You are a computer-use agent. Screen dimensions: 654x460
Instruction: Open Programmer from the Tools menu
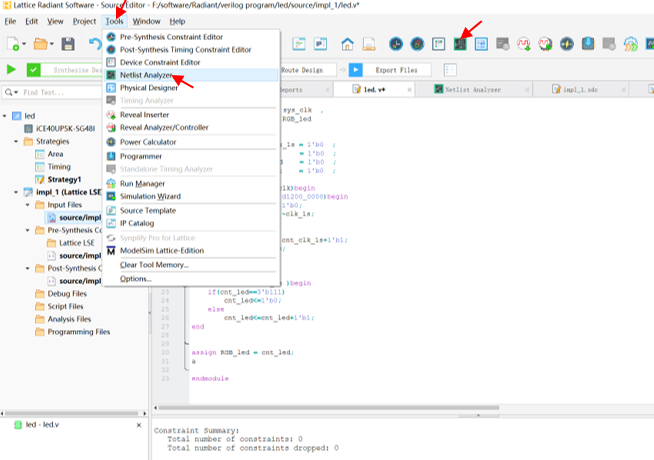tap(191, 156)
